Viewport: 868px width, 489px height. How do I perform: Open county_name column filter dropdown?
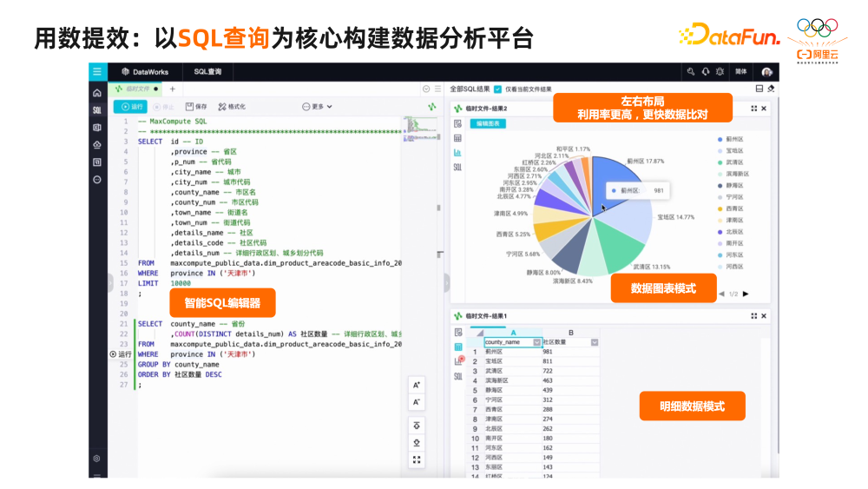[x=537, y=342]
